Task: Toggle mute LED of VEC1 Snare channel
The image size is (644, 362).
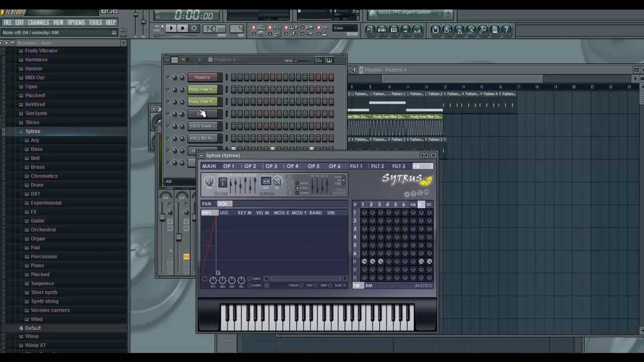Action: 168,126
